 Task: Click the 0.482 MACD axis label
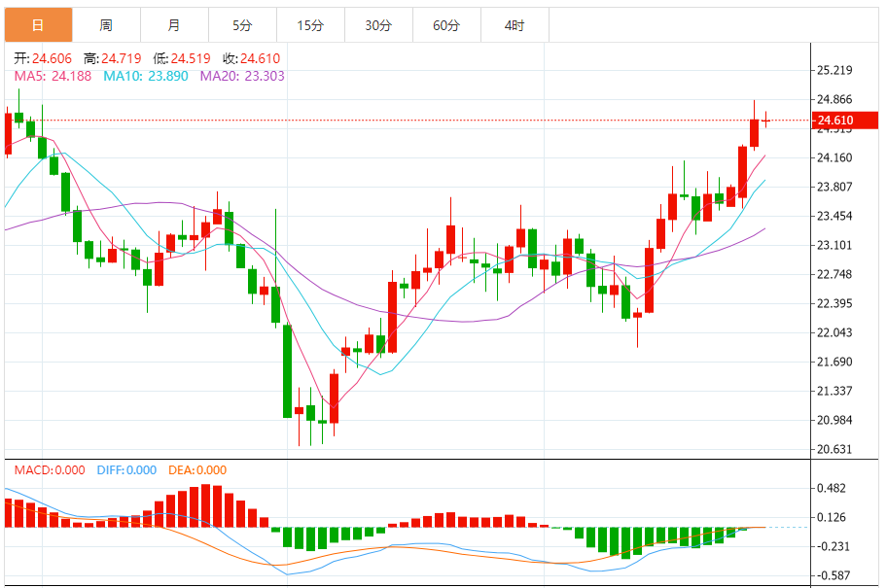[x=832, y=488]
